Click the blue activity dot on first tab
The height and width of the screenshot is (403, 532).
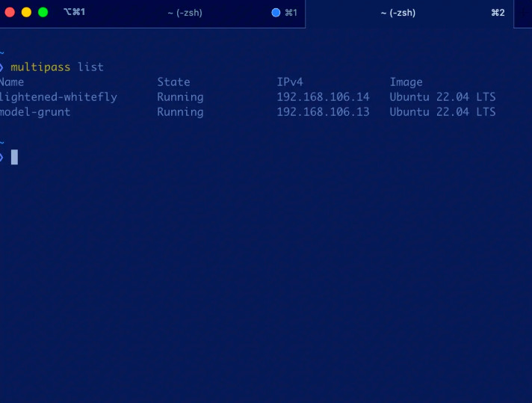click(276, 13)
